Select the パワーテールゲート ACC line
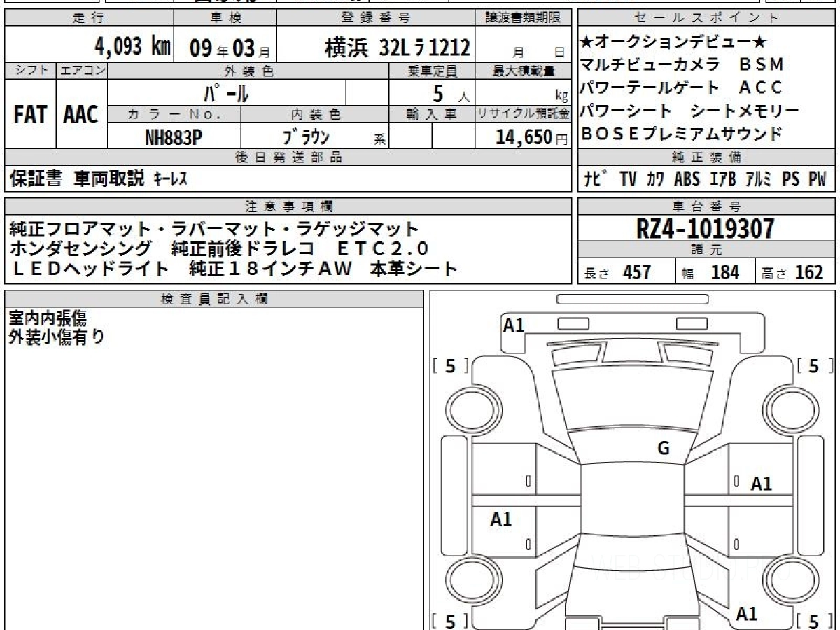 [681, 87]
